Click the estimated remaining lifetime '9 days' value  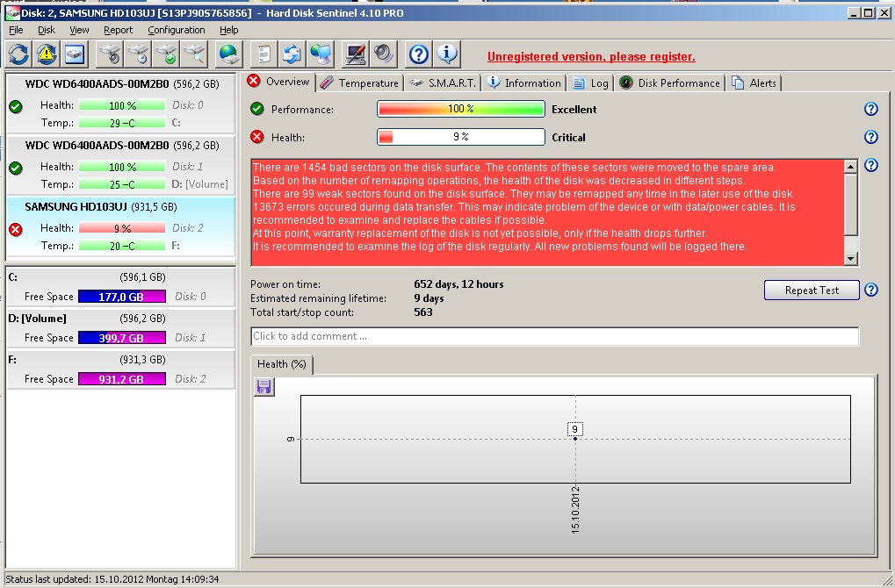429,298
